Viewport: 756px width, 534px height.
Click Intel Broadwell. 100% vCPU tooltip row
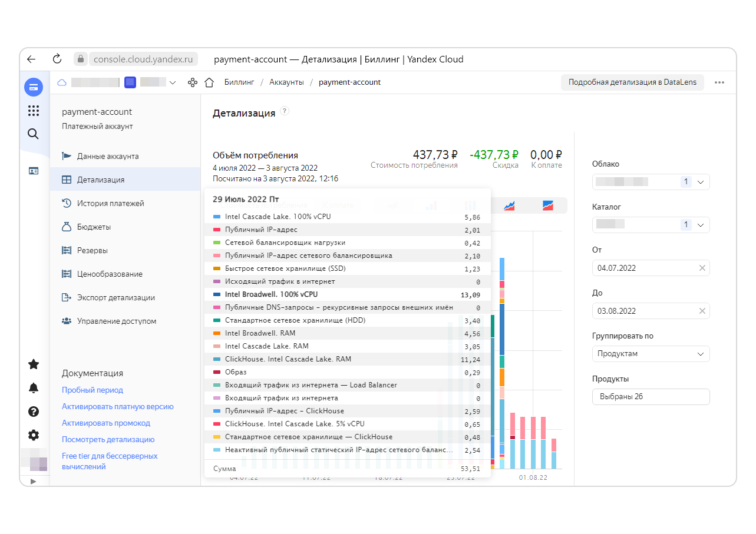(x=347, y=294)
